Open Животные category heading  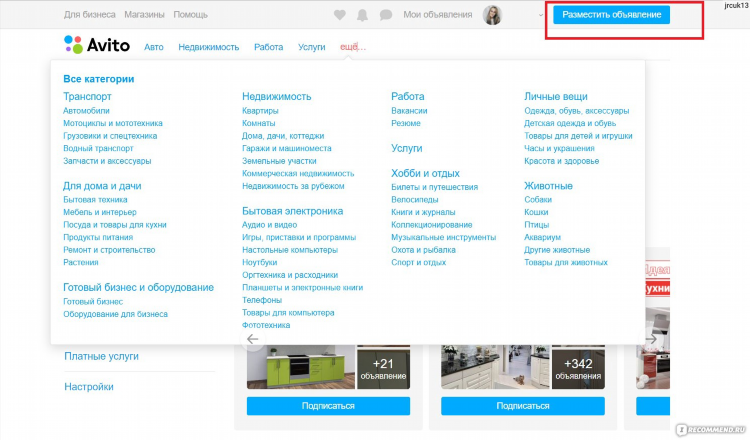(x=548, y=186)
